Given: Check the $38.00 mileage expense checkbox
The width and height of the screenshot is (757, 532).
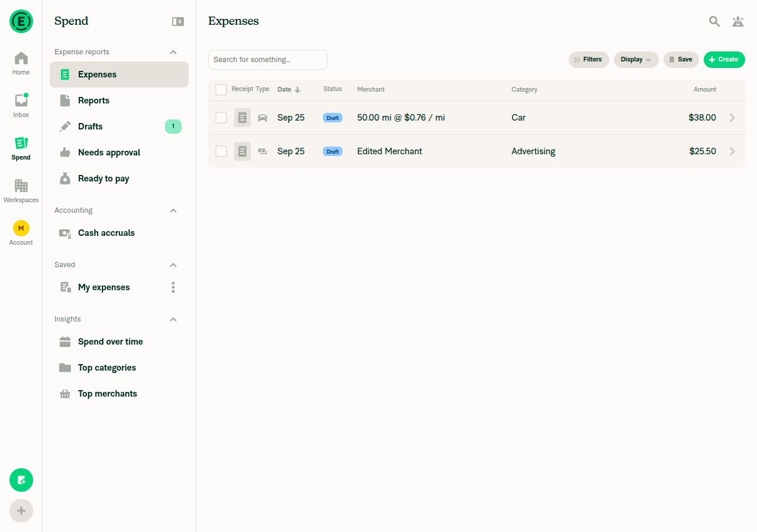Looking at the screenshot, I should 221,118.
